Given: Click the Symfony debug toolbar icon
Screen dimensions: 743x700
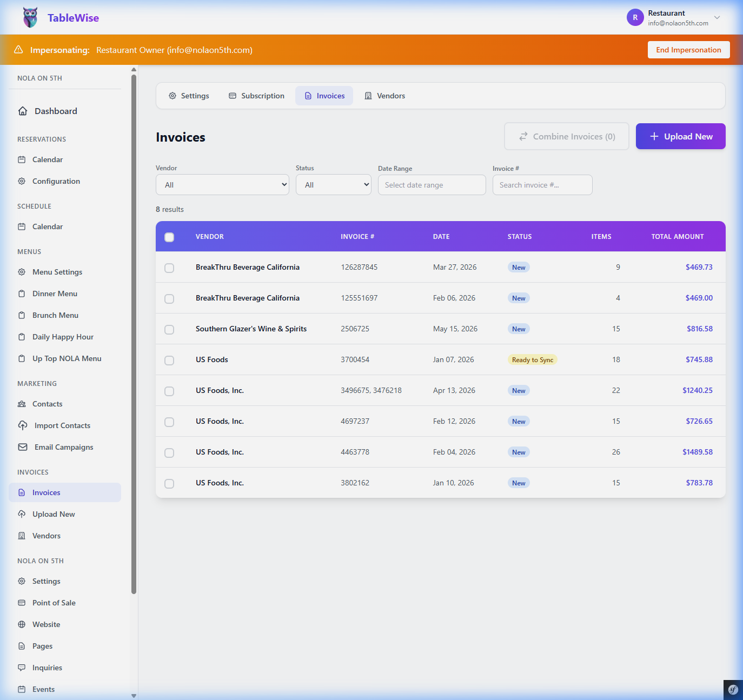Looking at the screenshot, I should coord(733,690).
